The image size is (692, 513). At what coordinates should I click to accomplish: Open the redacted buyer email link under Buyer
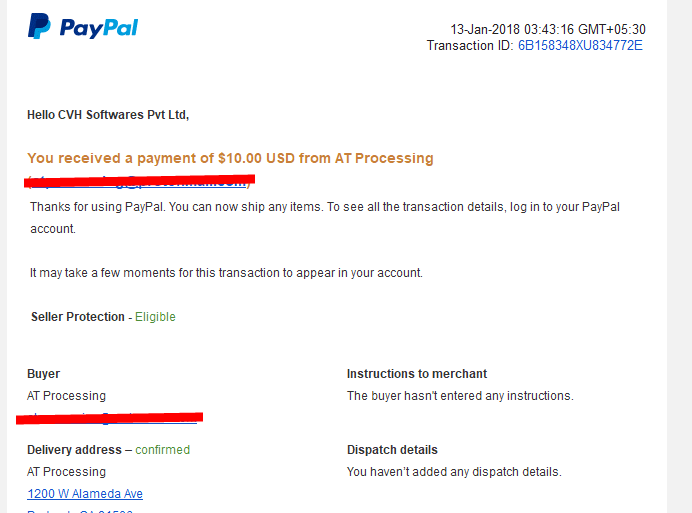click(x=109, y=418)
